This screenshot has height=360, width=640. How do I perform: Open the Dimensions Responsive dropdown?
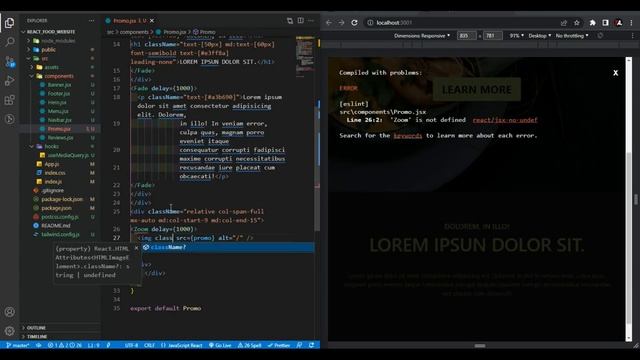click(422, 36)
